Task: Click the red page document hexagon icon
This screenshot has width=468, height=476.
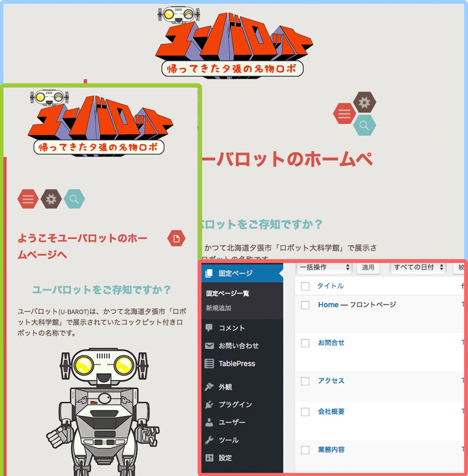Action: pyautogui.click(x=176, y=238)
